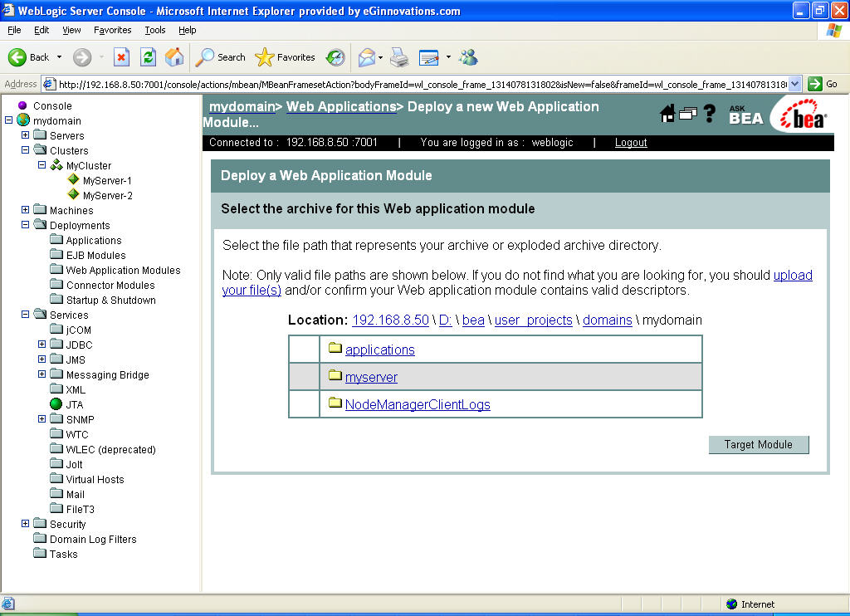Viewport: 850px width, 616px height.
Task: Open the Mail button dropdown arrow
Action: pos(380,57)
